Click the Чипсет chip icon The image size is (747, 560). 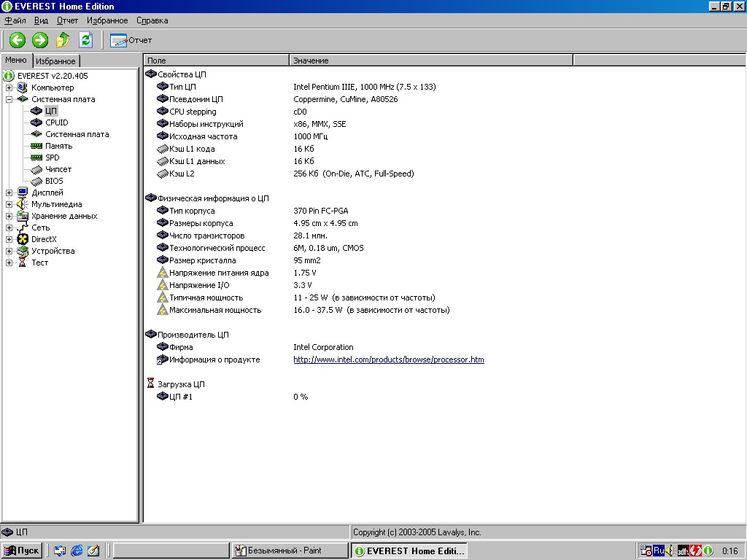coord(36,169)
